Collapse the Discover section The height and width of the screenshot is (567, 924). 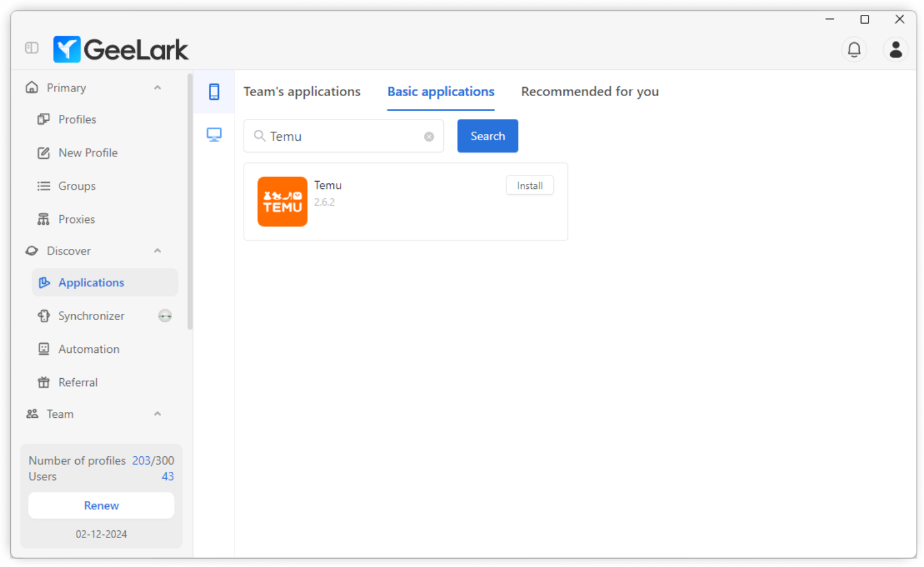click(x=158, y=251)
